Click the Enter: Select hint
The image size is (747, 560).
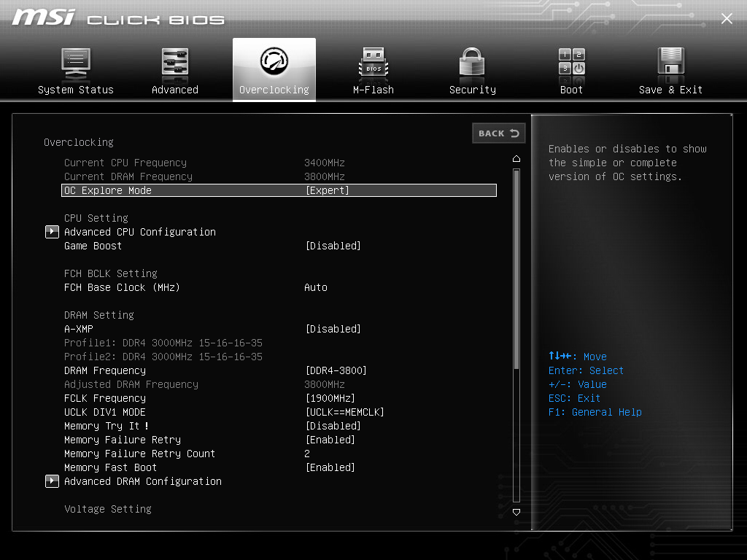586,370
